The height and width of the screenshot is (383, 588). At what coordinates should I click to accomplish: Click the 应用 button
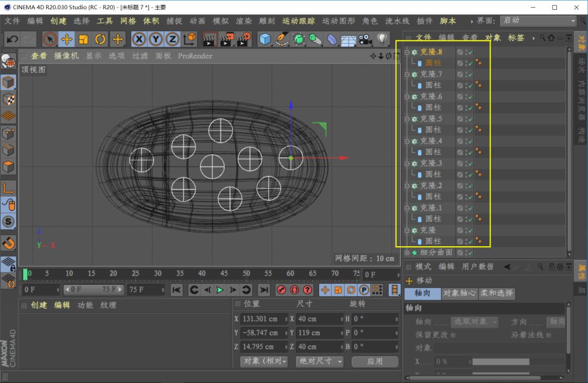(375, 361)
